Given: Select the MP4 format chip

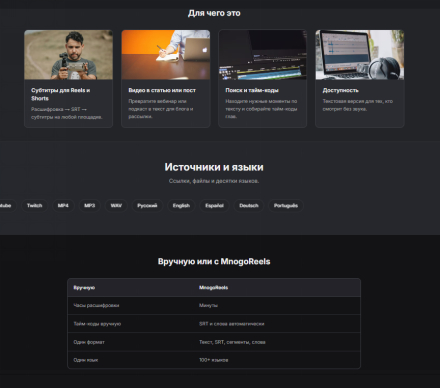Looking at the screenshot, I should point(63,205).
